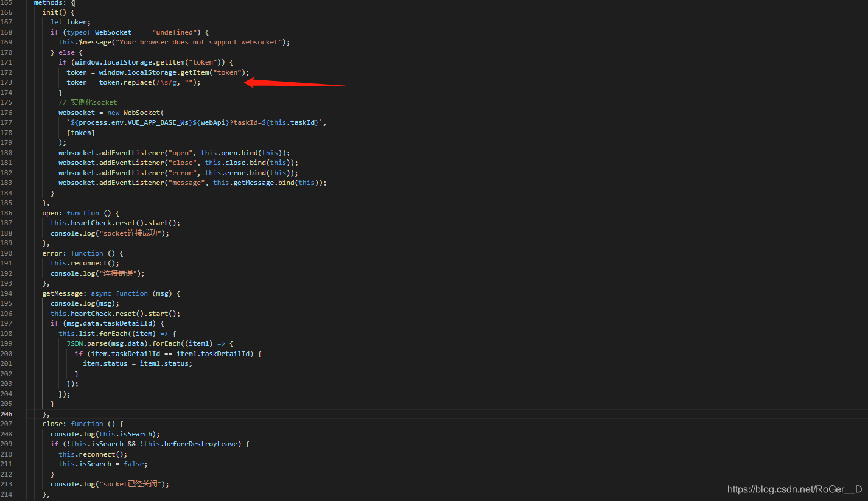Click line number 176 in the gutter
The width and height of the screenshot is (868, 501).
pos(6,113)
